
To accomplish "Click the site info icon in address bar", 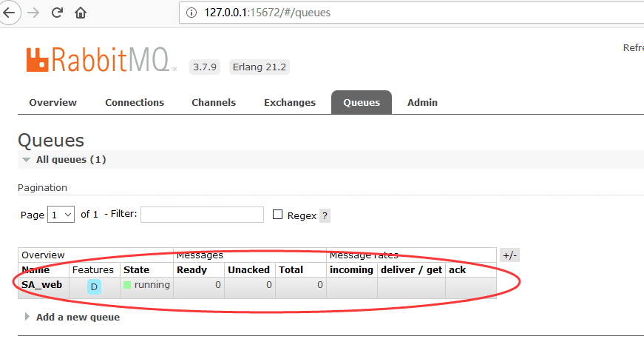I will pos(191,13).
